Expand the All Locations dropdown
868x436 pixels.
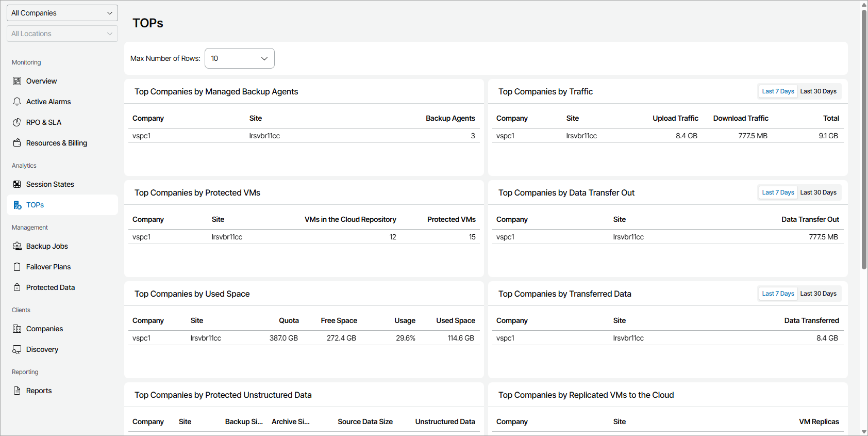coord(62,34)
